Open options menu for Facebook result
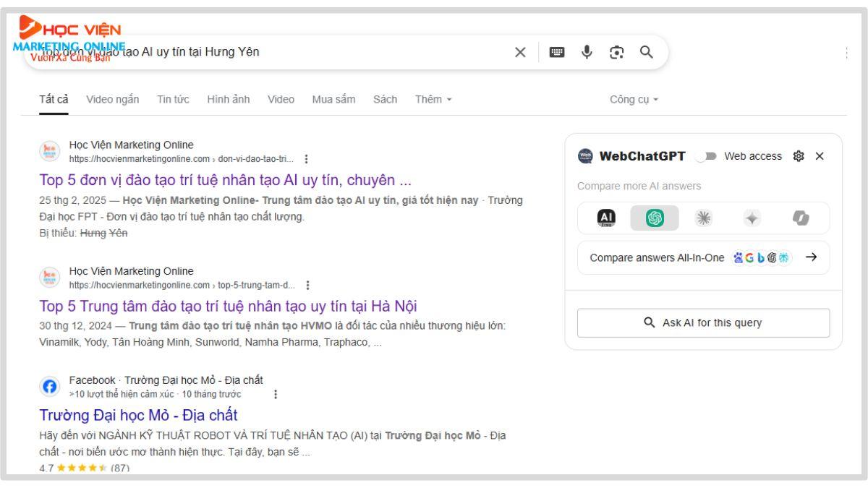 point(276,394)
